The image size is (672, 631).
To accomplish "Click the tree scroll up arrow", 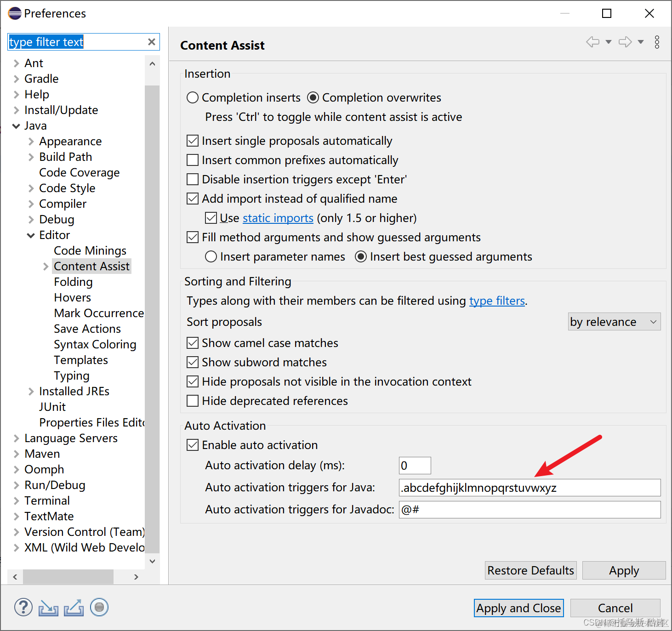I will click(152, 63).
